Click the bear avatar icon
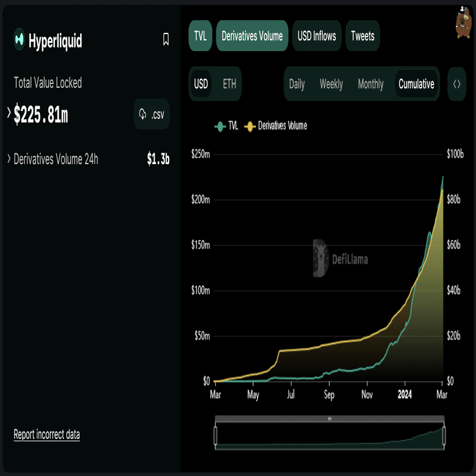 (463, 23)
